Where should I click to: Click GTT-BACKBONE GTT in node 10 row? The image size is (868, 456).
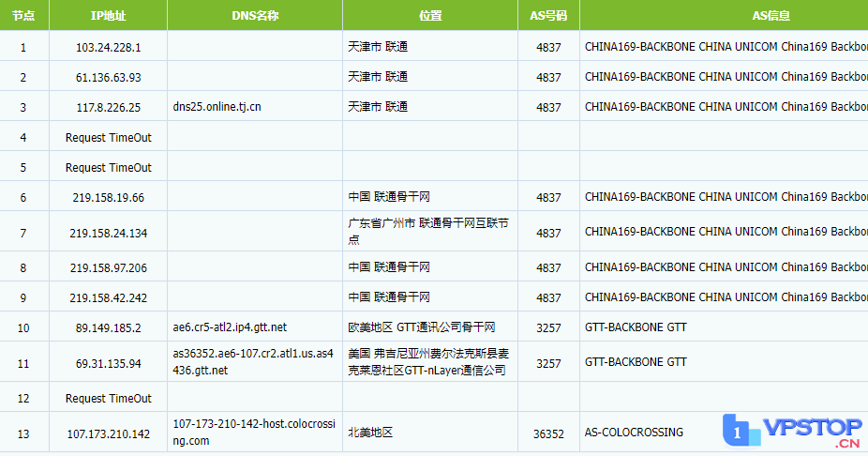[636, 327]
